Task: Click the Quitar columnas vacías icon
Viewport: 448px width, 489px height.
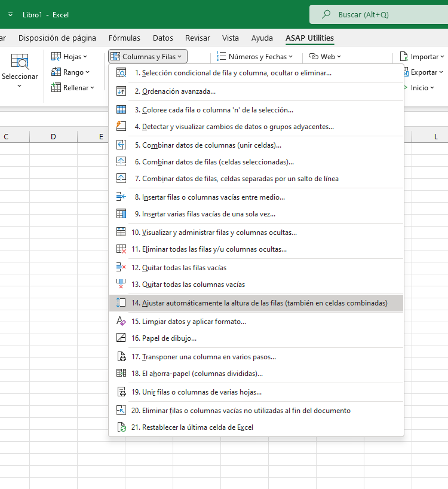Action: (121, 284)
